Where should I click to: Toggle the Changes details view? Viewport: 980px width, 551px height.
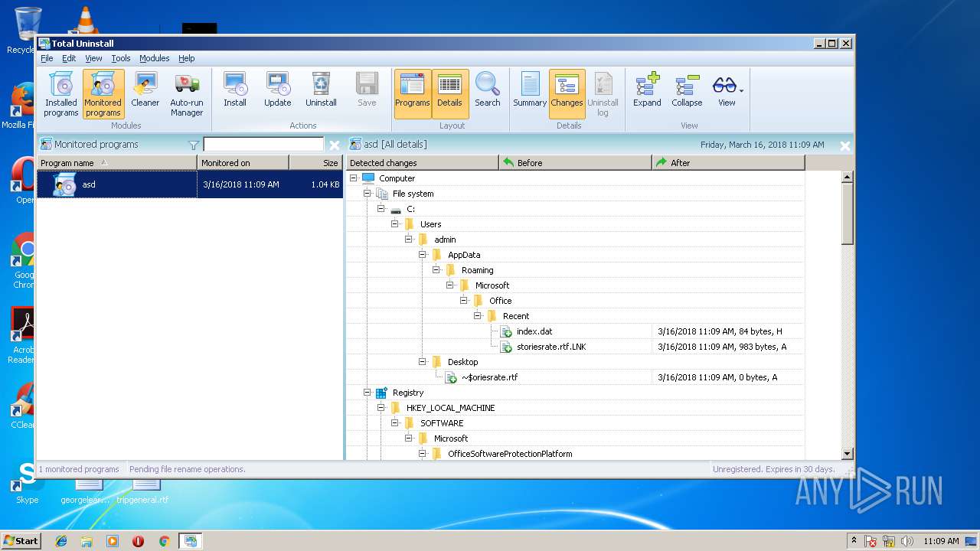pyautogui.click(x=567, y=94)
